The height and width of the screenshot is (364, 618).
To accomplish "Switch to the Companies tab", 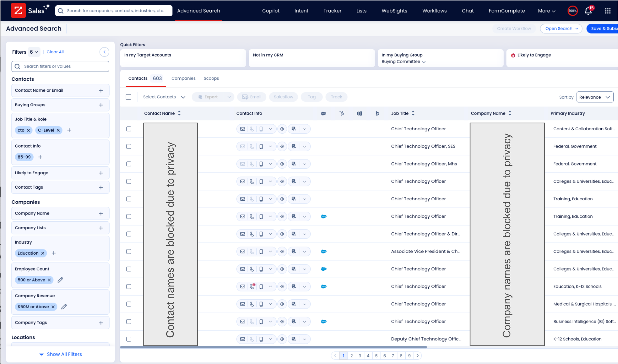I will pyautogui.click(x=183, y=78).
